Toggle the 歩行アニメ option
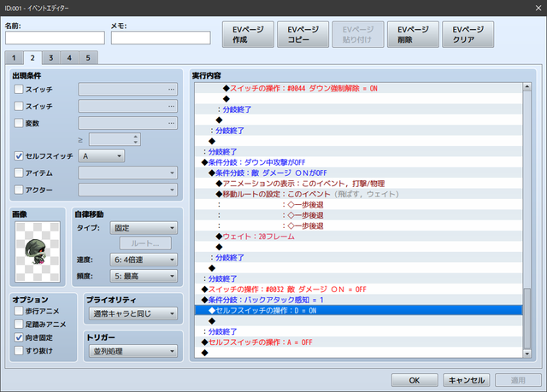 pyautogui.click(x=19, y=311)
